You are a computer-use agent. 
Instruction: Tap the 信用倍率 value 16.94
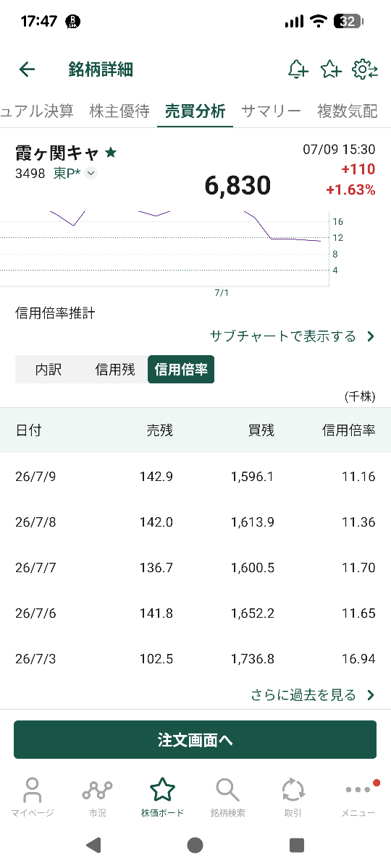[359, 659]
